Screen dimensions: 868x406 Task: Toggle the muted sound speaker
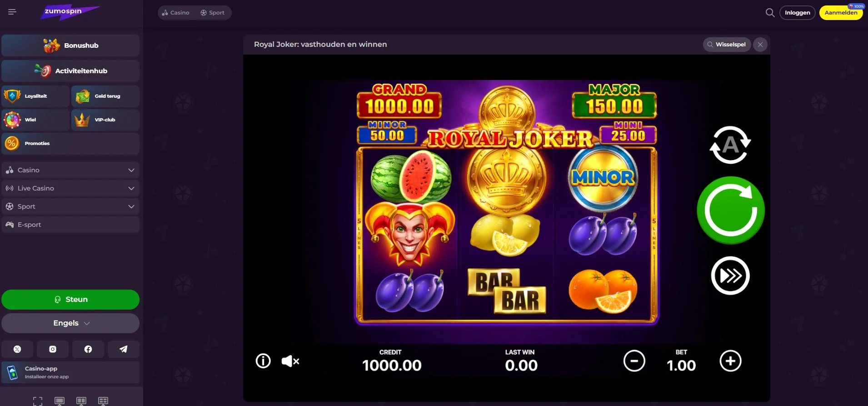click(x=290, y=361)
